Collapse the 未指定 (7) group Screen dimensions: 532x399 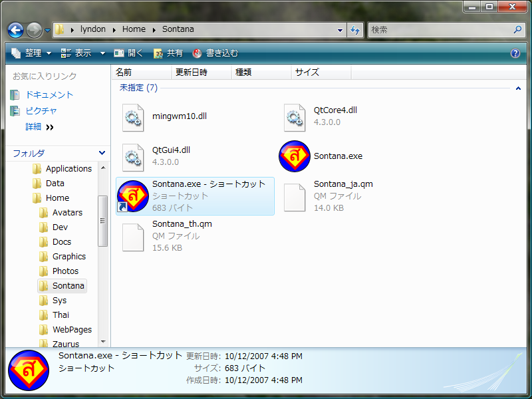[517, 88]
